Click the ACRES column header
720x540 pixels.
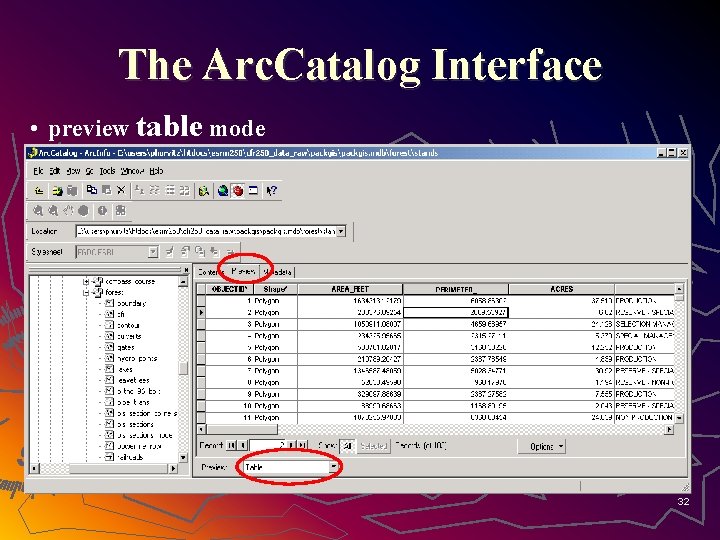561,289
